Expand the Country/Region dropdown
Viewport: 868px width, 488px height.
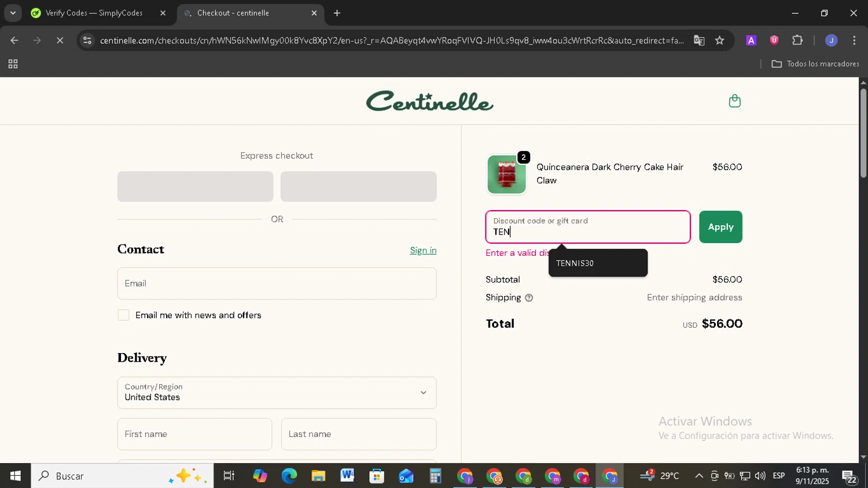pyautogui.click(x=277, y=392)
